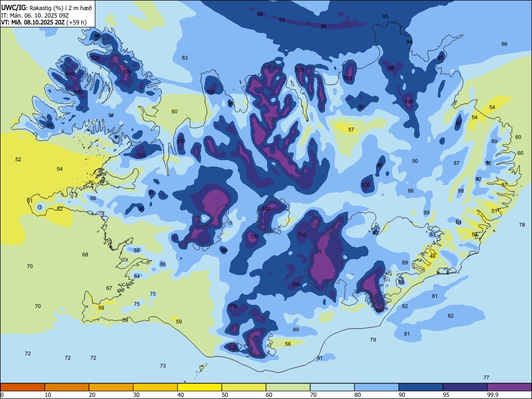
Task: Click the humidity value 78 off the east coast
Action: click(x=522, y=225)
